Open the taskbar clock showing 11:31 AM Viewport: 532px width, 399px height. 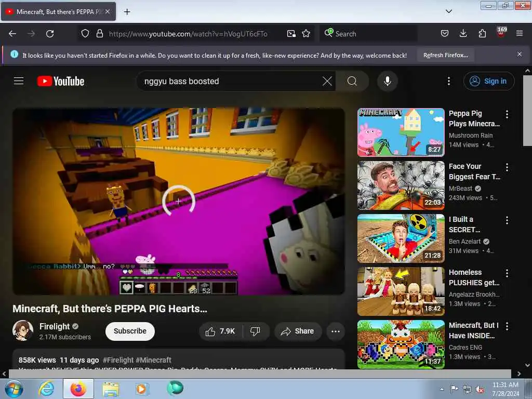click(x=506, y=389)
